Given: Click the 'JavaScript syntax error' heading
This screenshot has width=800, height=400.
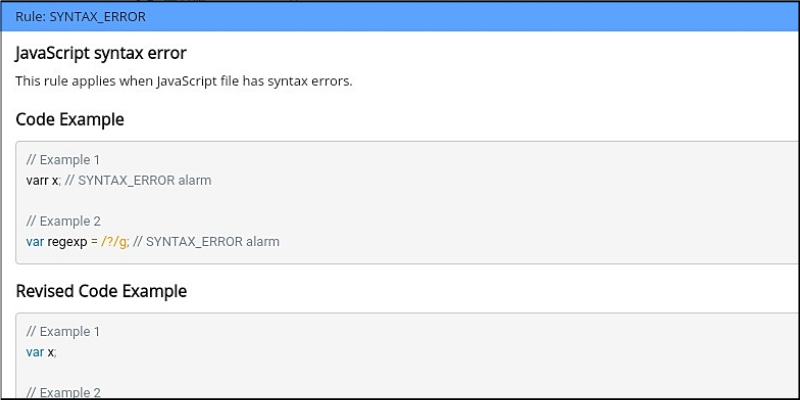Looking at the screenshot, I should (x=101, y=53).
